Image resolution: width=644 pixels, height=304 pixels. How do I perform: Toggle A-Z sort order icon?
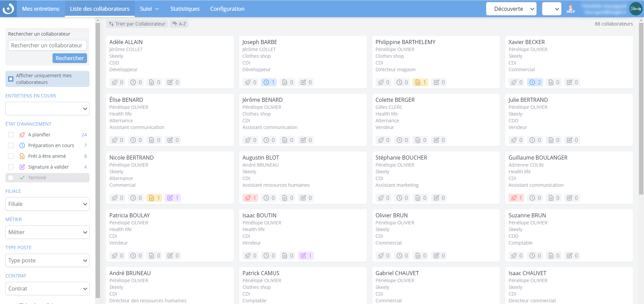pyautogui.click(x=179, y=24)
